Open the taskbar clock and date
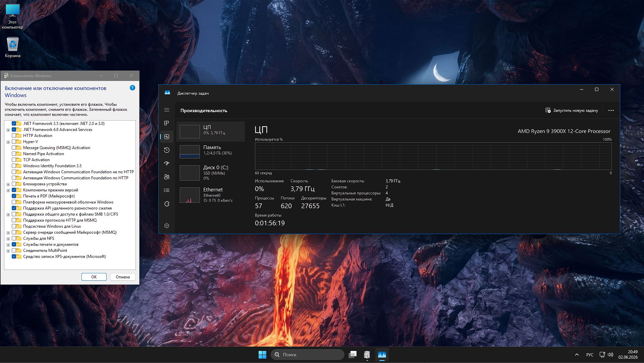644x363 pixels. point(628,355)
